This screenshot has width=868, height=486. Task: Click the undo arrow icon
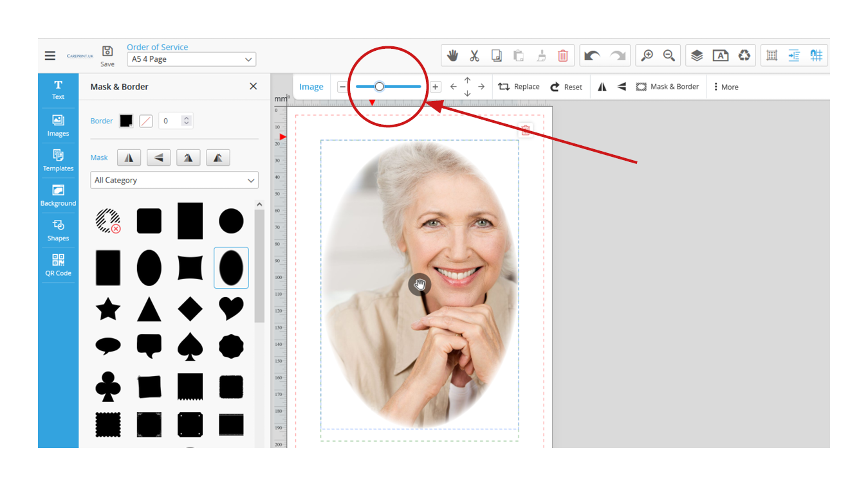pos(592,56)
